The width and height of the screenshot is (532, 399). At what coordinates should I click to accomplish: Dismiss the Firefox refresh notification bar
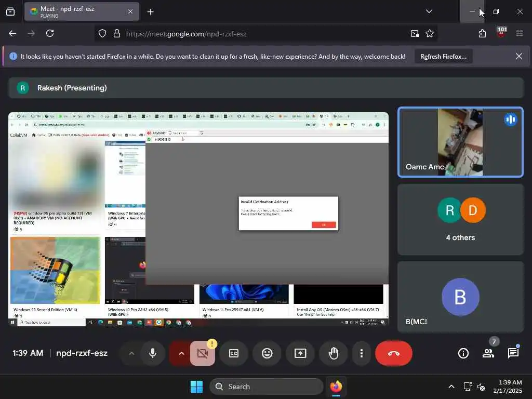tap(519, 56)
